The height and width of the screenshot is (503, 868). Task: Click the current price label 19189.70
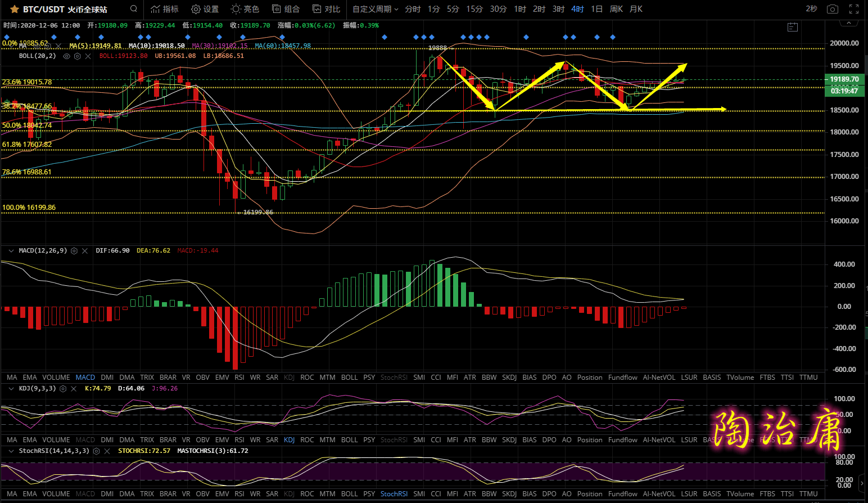pos(844,79)
